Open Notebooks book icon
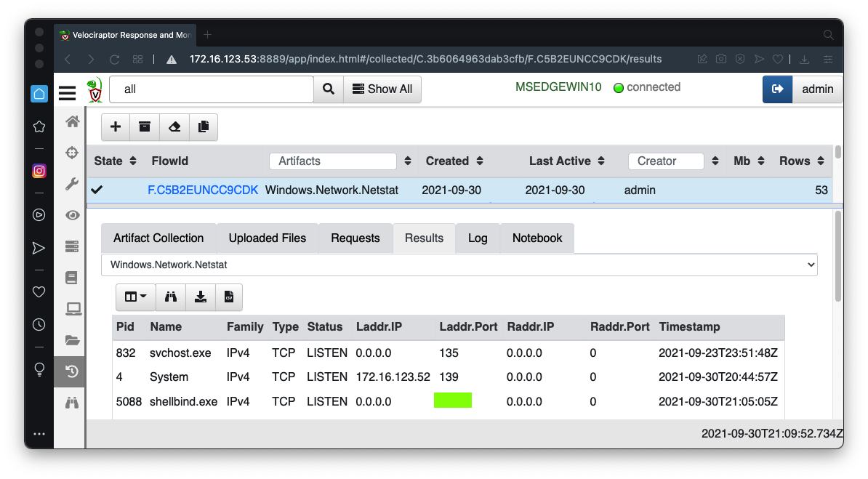The width and height of the screenshot is (868, 479). (72, 278)
